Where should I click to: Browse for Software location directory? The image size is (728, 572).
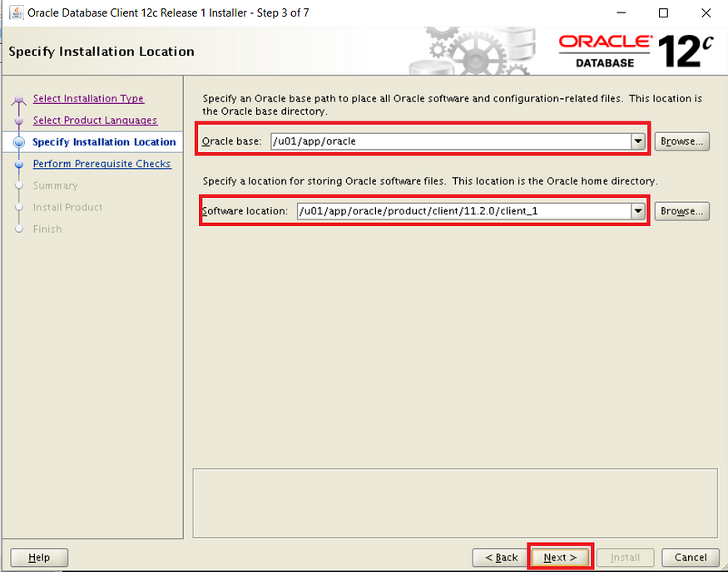click(x=681, y=211)
